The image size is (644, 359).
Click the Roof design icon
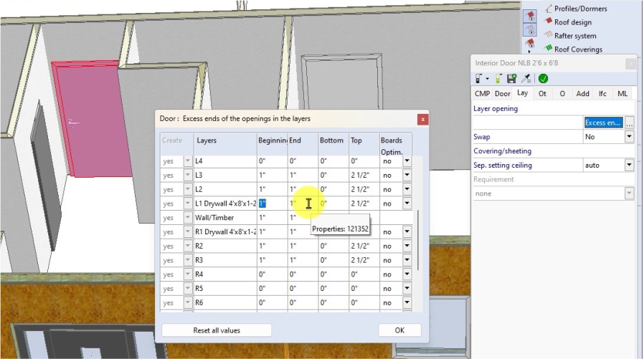point(549,22)
